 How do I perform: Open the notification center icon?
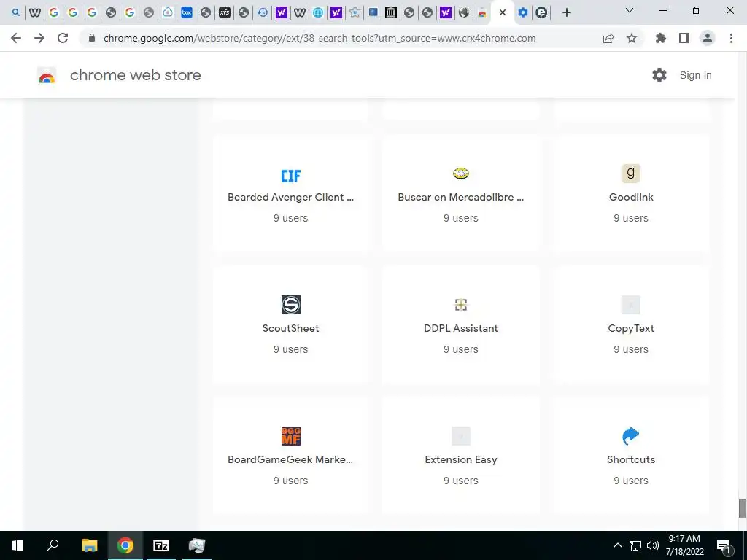pyautogui.click(x=724, y=545)
